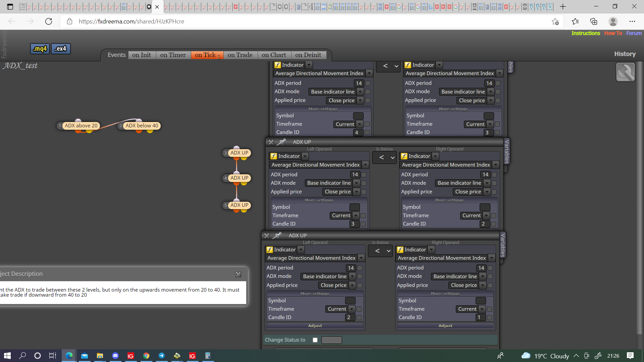Switch to the on Tick tab
The width and height of the screenshot is (644, 362).
[x=207, y=55]
